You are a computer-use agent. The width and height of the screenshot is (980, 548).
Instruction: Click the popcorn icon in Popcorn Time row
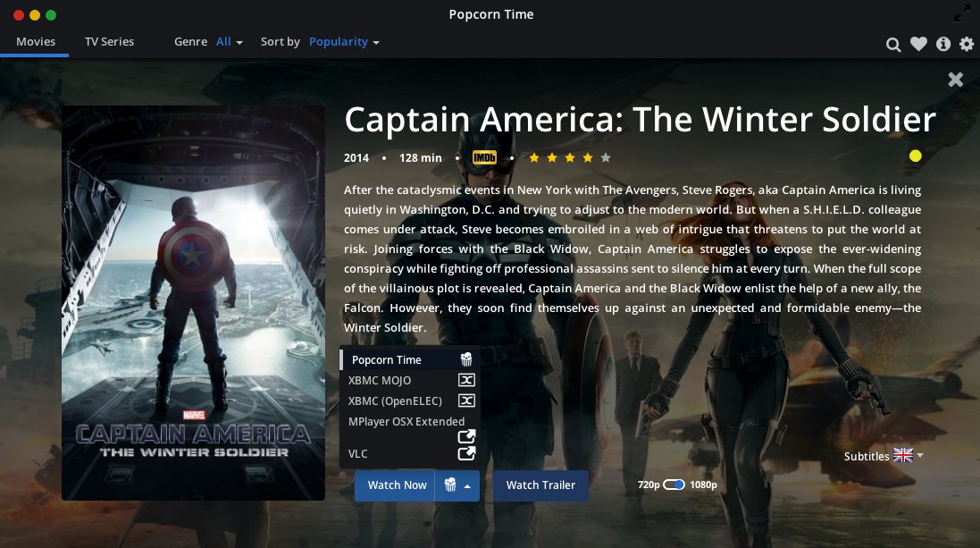(x=466, y=359)
